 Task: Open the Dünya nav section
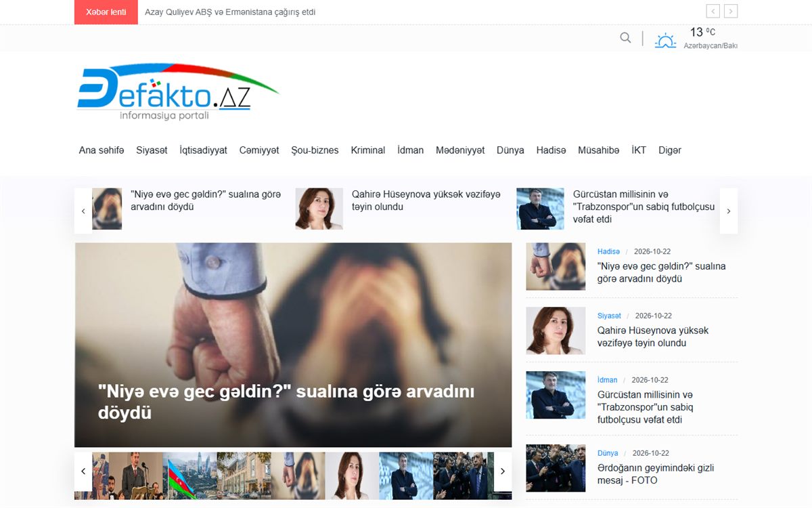tap(510, 150)
